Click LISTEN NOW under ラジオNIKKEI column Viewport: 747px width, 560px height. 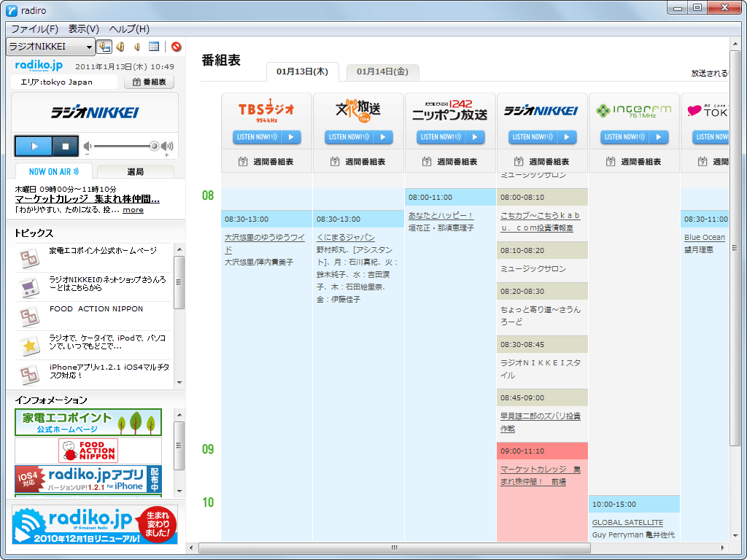click(x=542, y=136)
